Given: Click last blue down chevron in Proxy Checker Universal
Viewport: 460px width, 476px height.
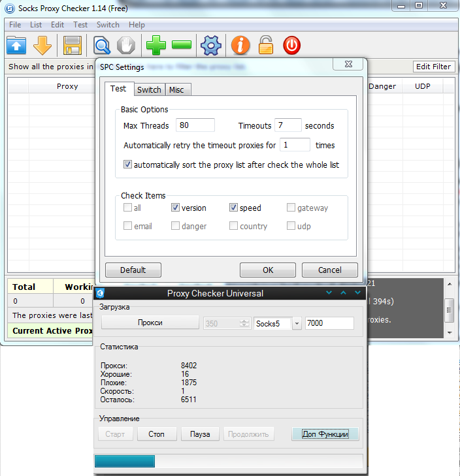Looking at the screenshot, I should tap(357, 293).
